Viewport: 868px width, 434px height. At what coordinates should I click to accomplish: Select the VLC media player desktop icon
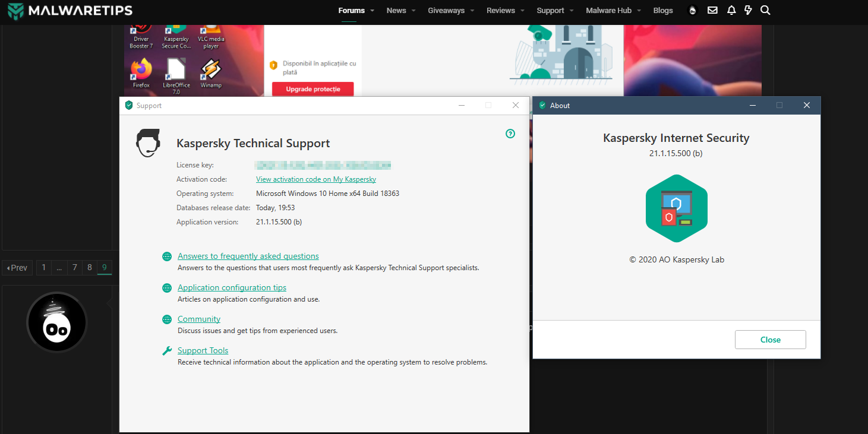(x=211, y=37)
